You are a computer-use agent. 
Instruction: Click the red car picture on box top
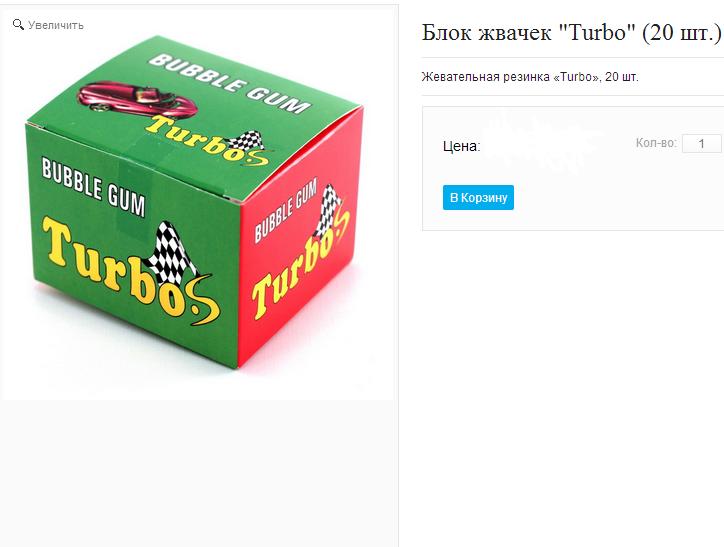[135, 99]
